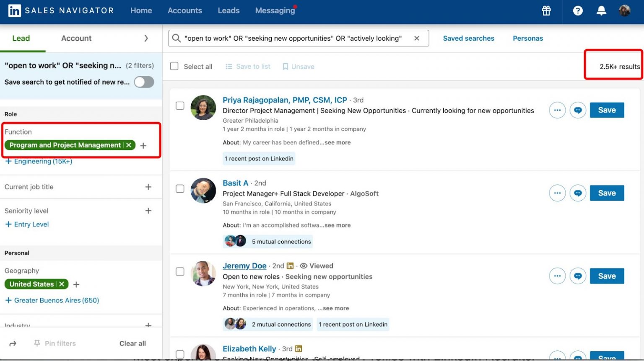Check the Select all checkbox
This screenshot has height=361, width=644.
(x=174, y=66)
